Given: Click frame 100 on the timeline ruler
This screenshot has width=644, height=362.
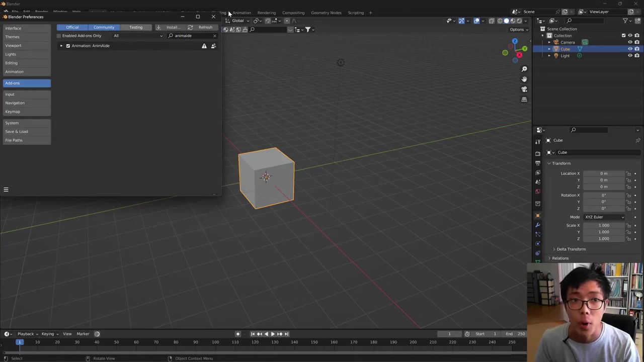Looking at the screenshot, I should [x=215, y=342].
